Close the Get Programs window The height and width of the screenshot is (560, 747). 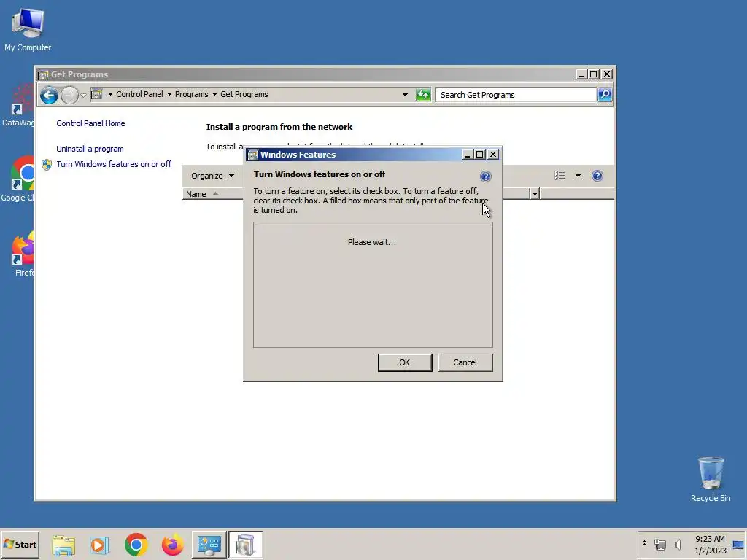click(x=607, y=74)
